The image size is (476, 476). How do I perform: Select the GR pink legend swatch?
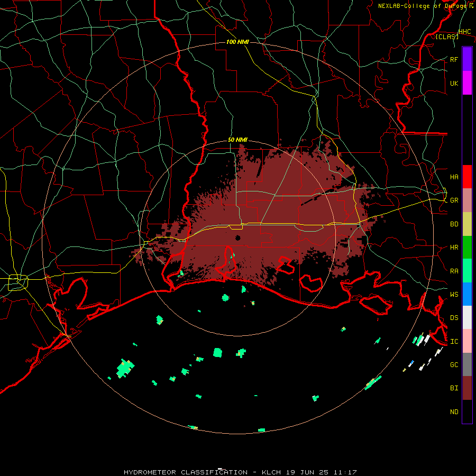click(467, 200)
